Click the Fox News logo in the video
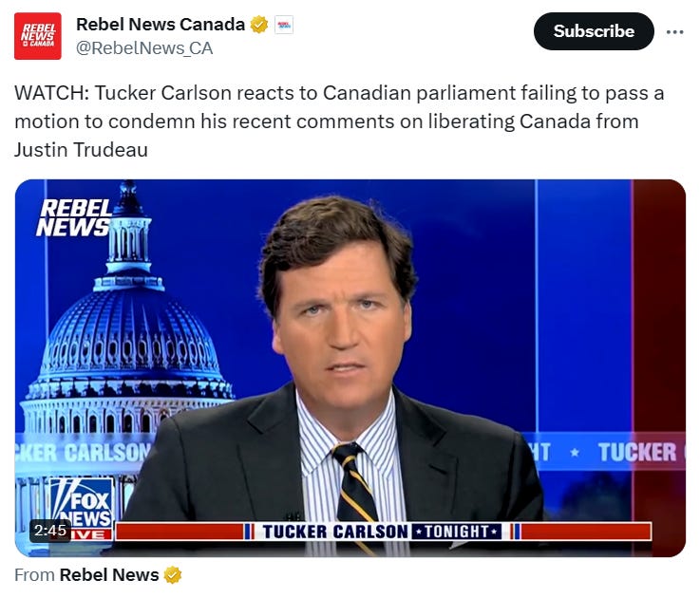 click(82, 503)
